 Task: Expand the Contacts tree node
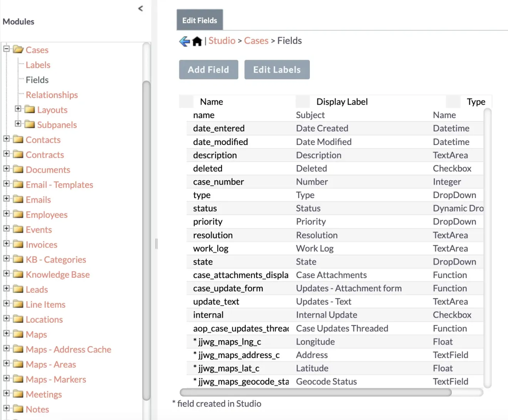tap(6, 139)
